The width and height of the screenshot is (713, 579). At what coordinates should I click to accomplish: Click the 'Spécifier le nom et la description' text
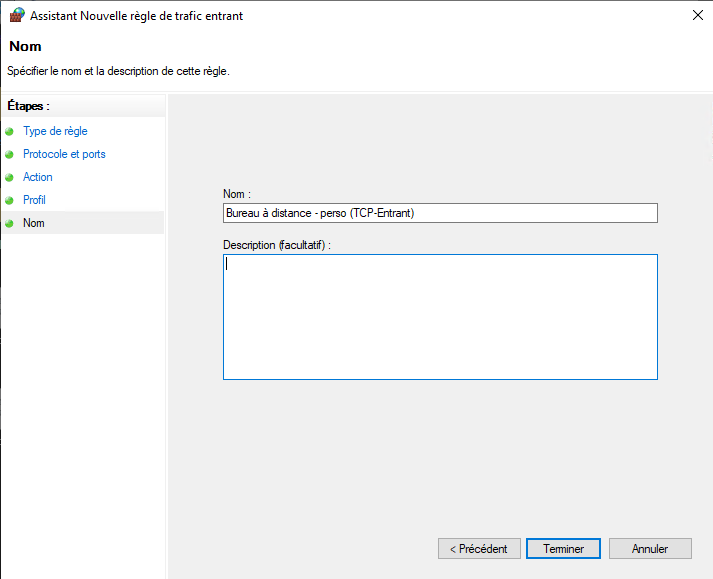118,71
